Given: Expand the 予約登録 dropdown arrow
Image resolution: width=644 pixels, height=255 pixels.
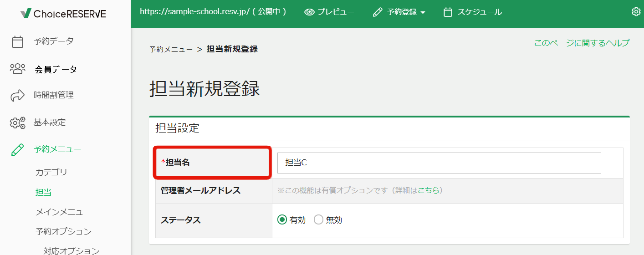Looking at the screenshot, I should tap(423, 13).
